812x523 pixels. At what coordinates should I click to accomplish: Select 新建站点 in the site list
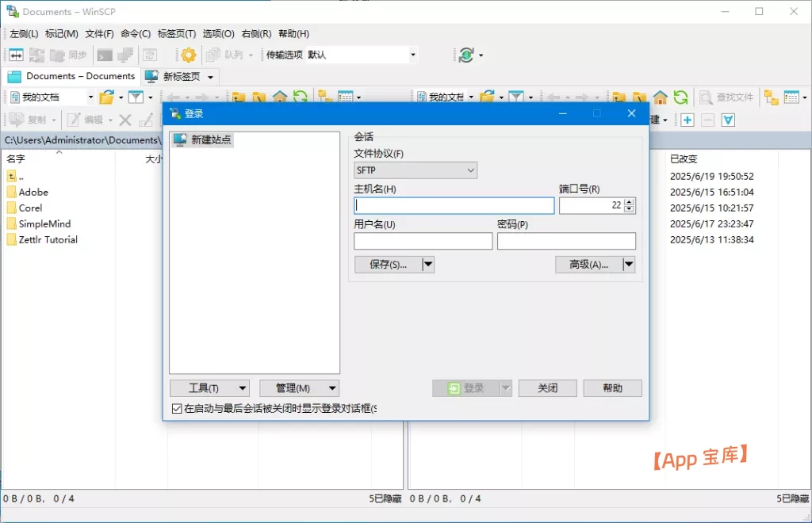[203, 139]
